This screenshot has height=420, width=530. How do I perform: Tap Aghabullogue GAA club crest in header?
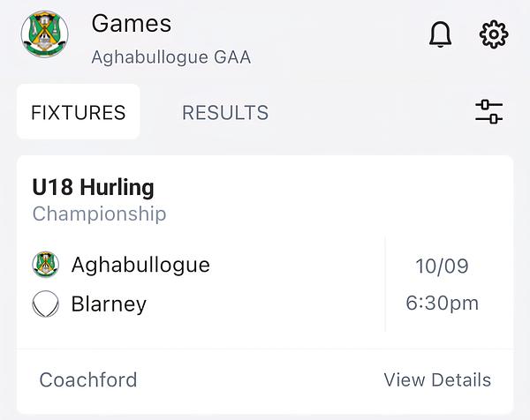45,34
